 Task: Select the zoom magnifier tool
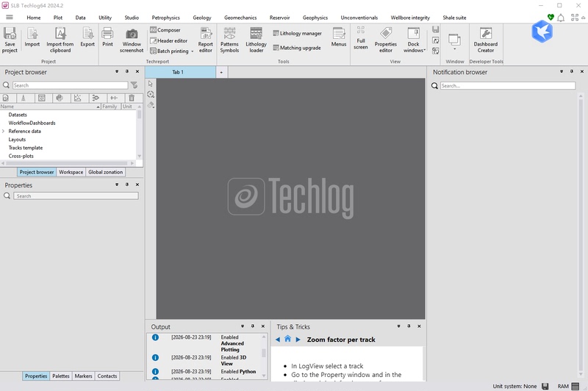[151, 95]
